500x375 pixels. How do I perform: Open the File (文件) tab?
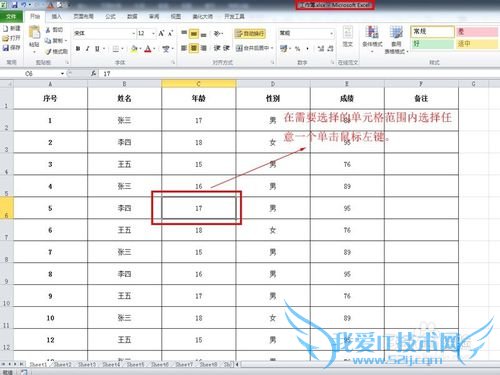tap(11, 16)
